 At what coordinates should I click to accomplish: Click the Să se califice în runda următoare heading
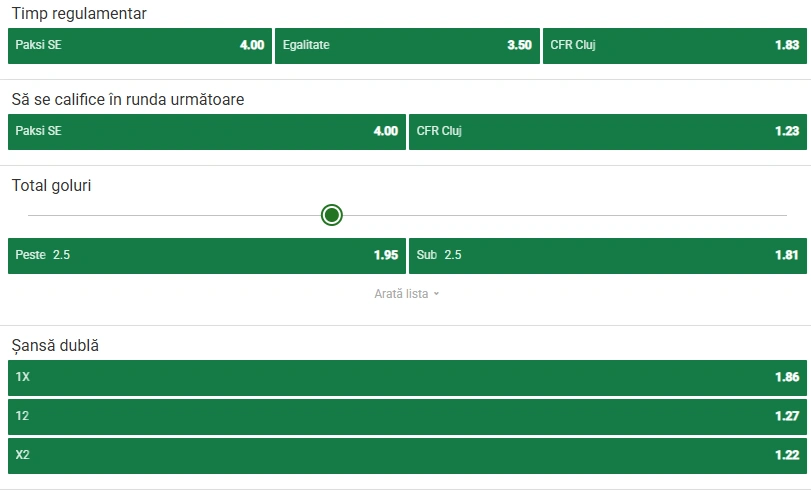coord(128,99)
